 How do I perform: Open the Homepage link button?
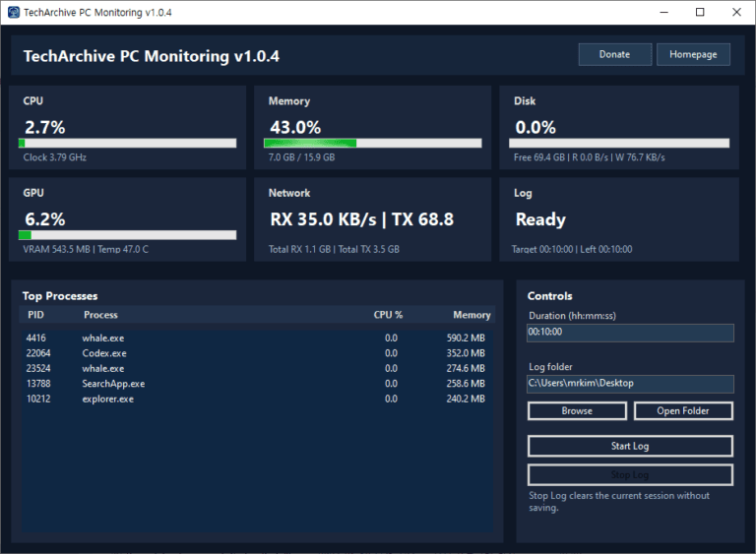click(x=693, y=54)
